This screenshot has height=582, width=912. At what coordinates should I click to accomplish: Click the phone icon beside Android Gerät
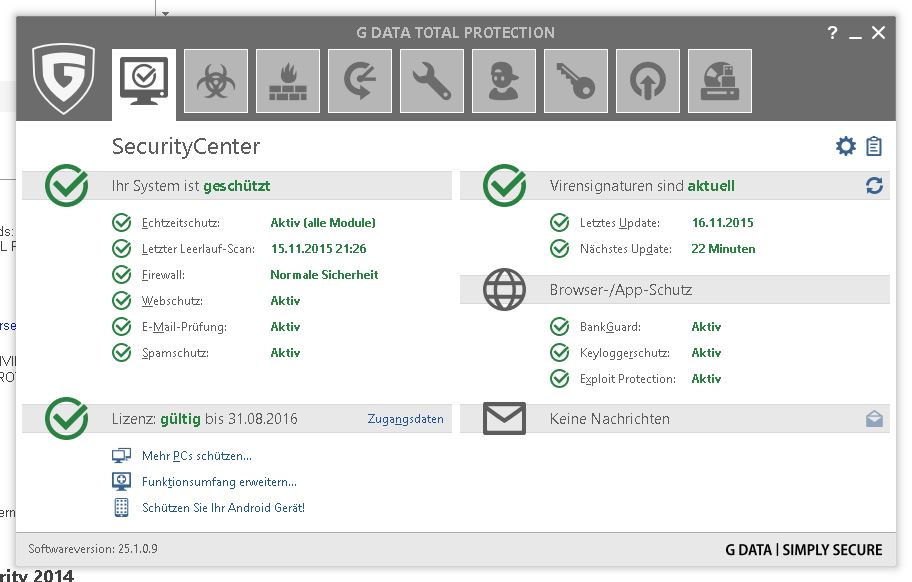[x=121, y=508]
